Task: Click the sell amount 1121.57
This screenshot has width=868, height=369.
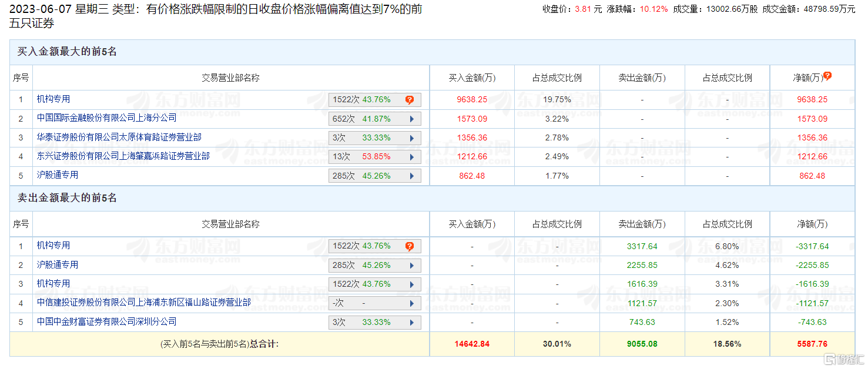Action: pos(642,303)
